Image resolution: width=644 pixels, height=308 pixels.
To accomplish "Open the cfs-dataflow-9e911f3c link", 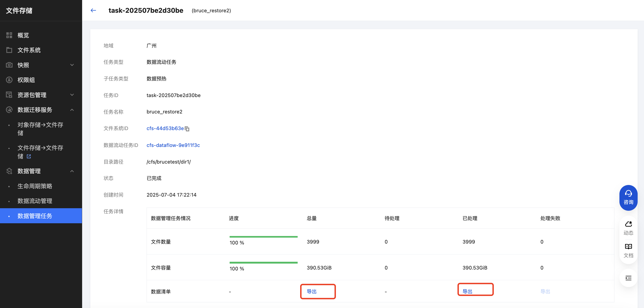I will point(173,145).
